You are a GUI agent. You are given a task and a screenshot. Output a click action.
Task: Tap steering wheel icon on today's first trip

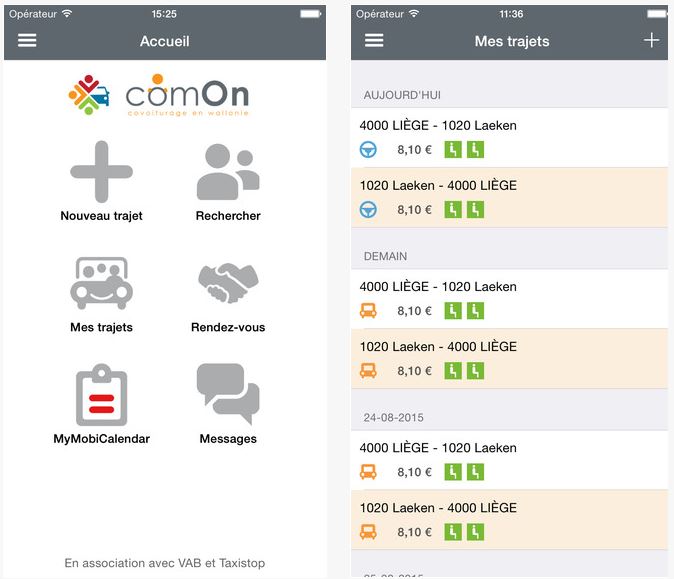[368, 150]
